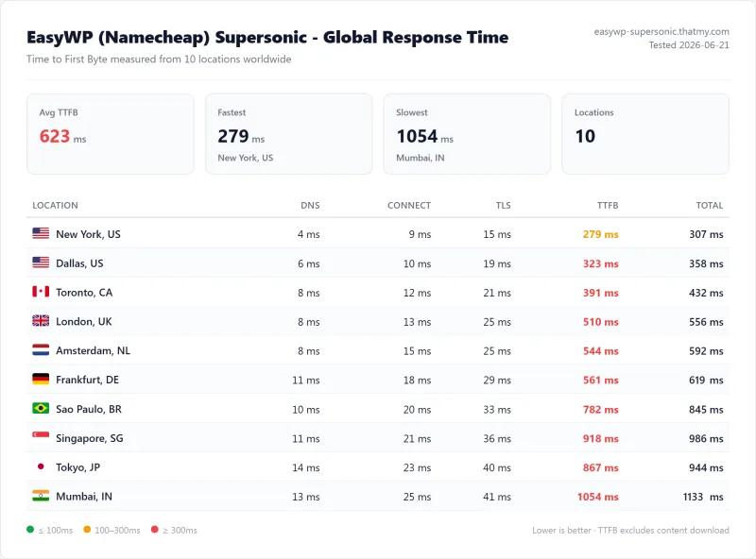Click the US flag beside Dallas
This screenshot has width=756, height=559.
[41, 263]
